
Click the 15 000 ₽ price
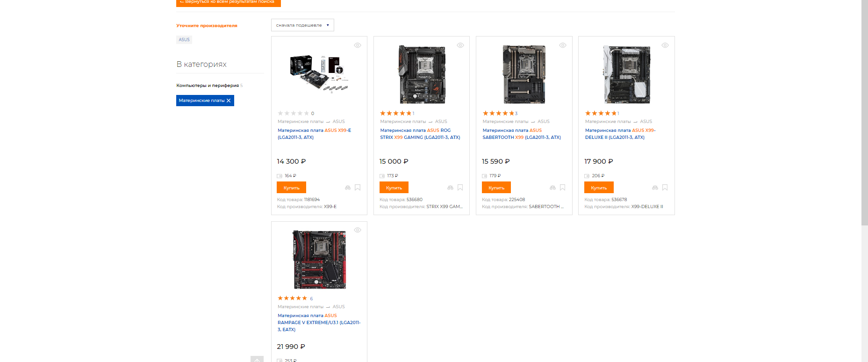394,161
